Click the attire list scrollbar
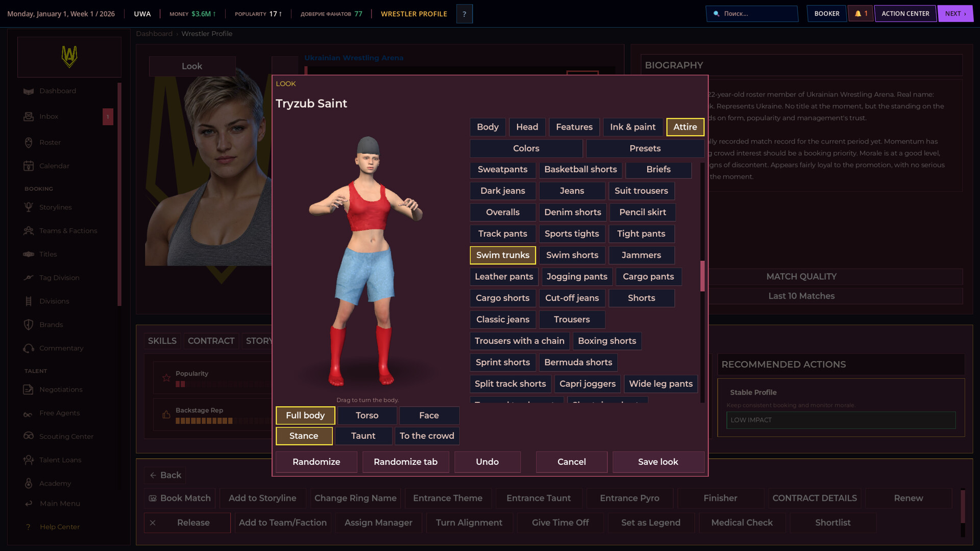The height and width of the screenshot is (551, 980). pos(702,276)
